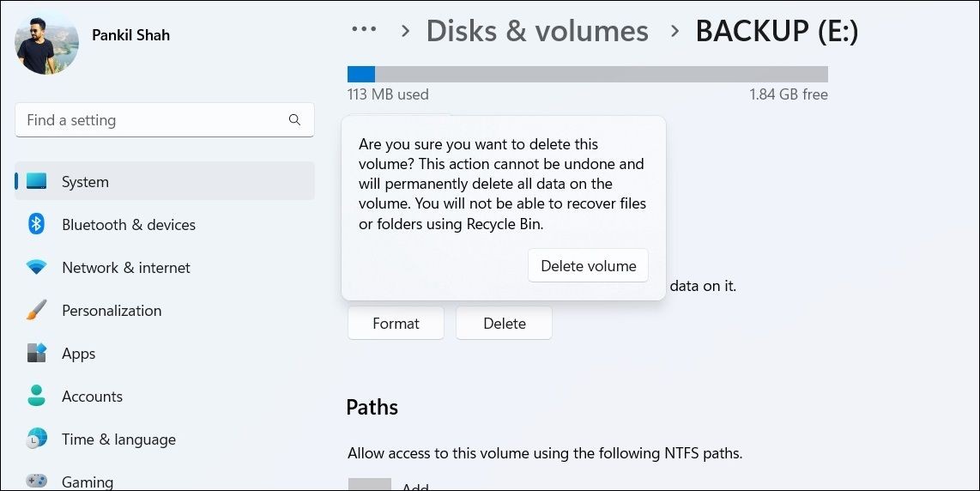Click the Personalization paintbrush icon
This screenshot has width=980, height=491.
pos(36,310)
